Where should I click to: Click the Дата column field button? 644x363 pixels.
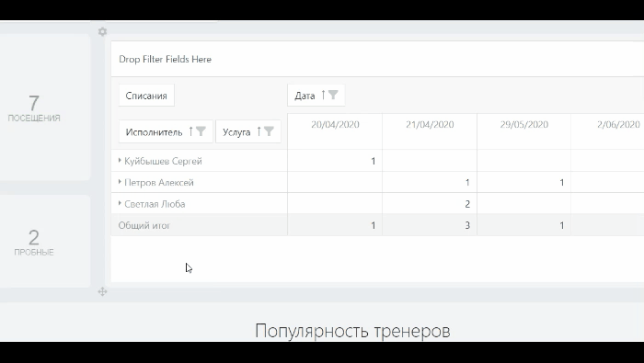click(316, 96)
